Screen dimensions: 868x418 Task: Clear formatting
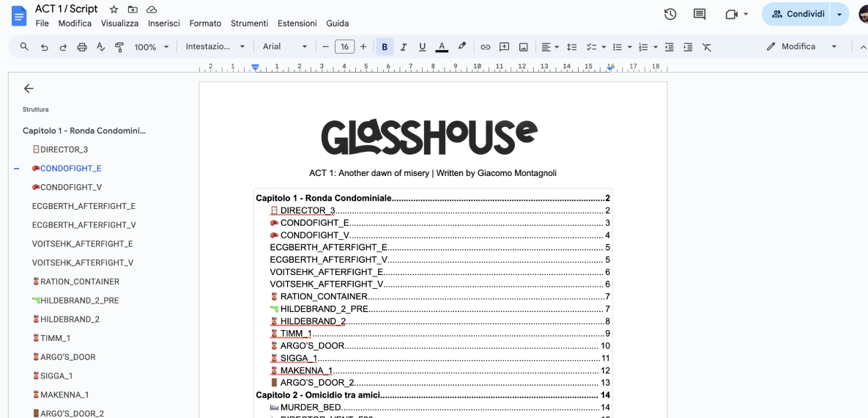point(707,47)
